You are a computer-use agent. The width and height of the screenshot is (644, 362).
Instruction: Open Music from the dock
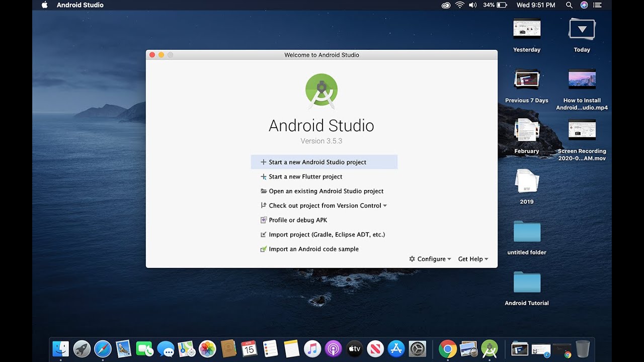click(x=312, y=348)
